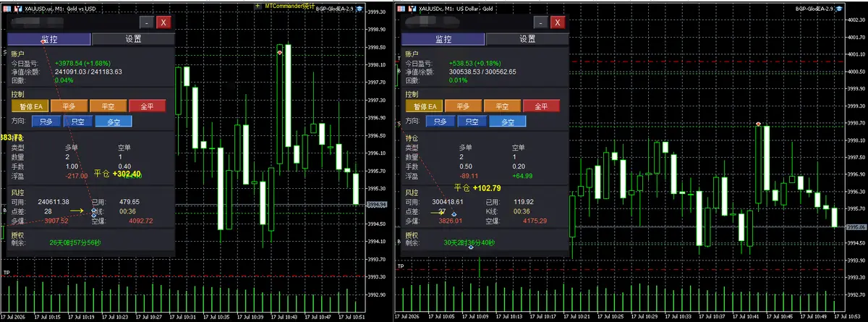Open 监控 tab in left panel
This screenshot has height=322, width=868.
click(50, 39)
